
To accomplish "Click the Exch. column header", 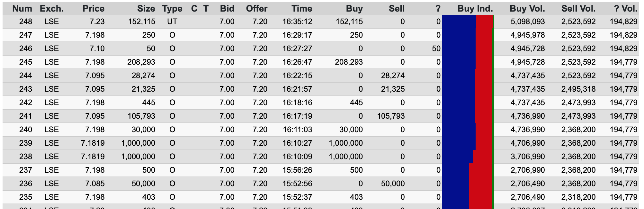I will (52, 9).
